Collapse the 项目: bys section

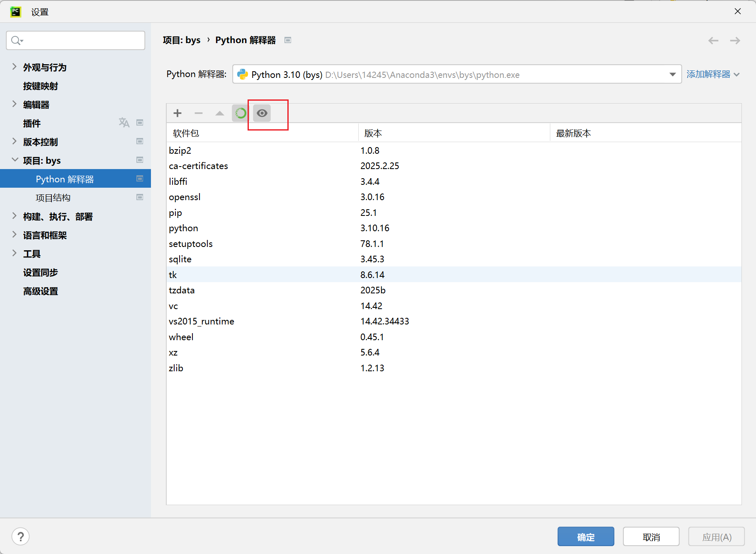(15, 160)
